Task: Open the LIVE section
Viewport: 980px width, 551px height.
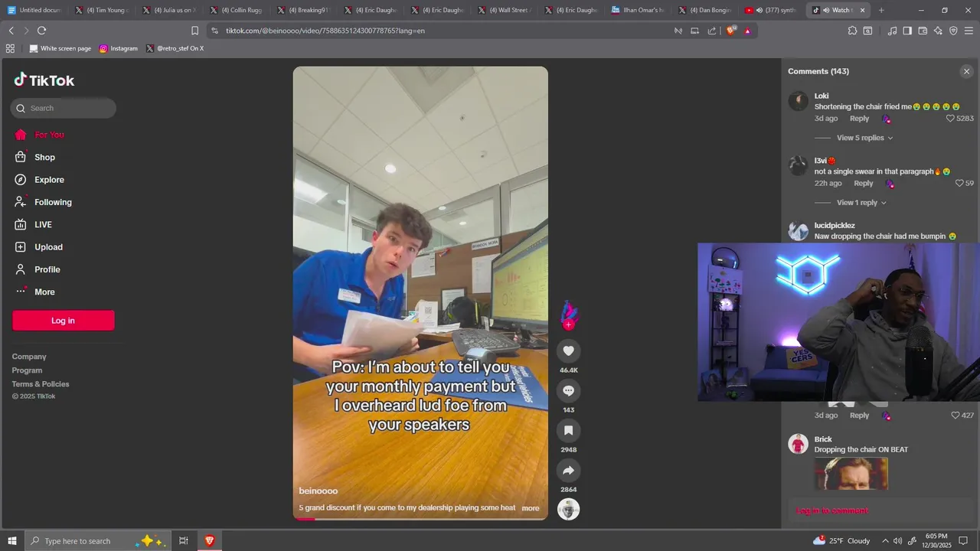Action: pyautogui.click(x=43, y=224)
